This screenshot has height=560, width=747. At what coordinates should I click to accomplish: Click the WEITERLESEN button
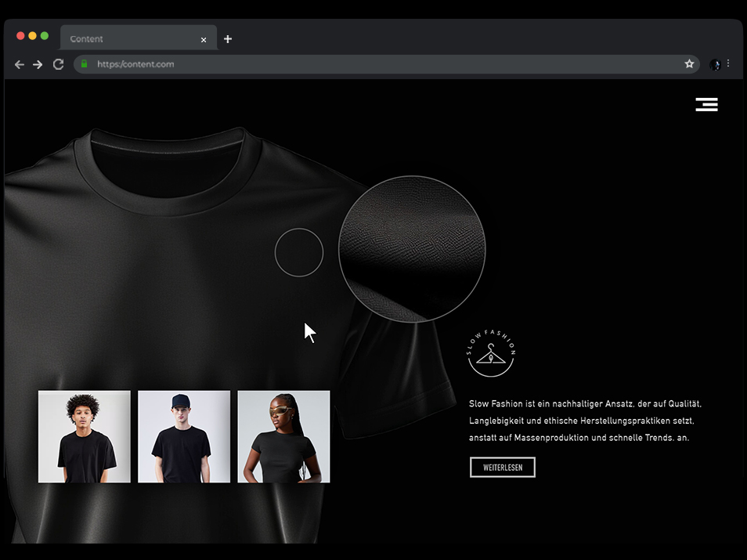coord(503,467)
